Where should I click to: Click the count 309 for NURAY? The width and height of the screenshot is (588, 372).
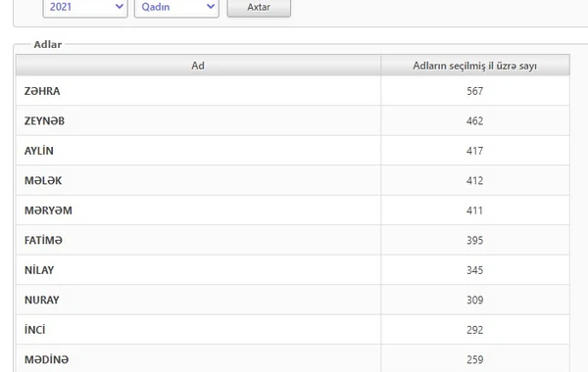(474, 301)
